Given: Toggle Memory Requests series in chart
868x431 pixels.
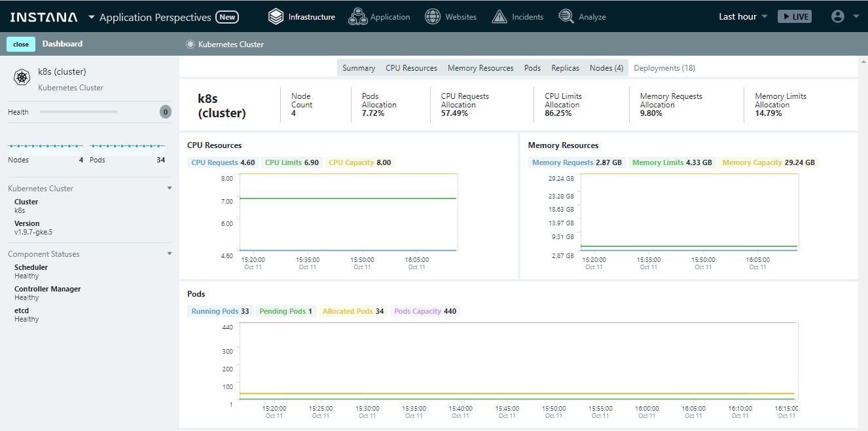Looking at the screenshot, I should click(577, 162).
